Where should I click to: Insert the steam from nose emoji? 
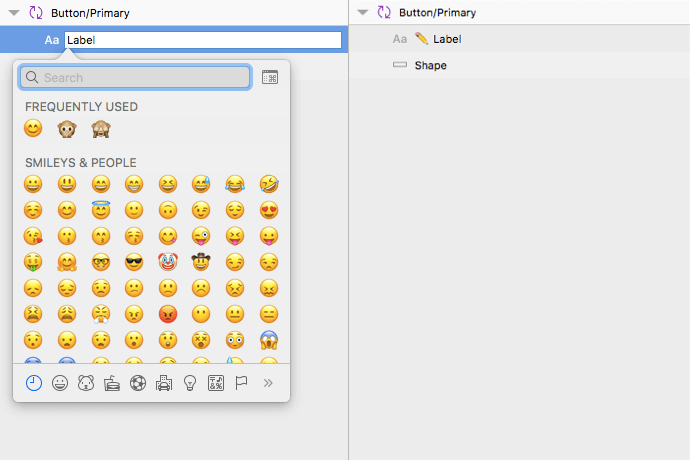[x=101, y=314]
